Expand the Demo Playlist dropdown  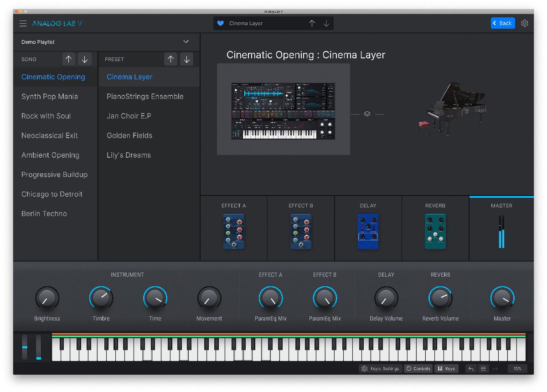106,42
